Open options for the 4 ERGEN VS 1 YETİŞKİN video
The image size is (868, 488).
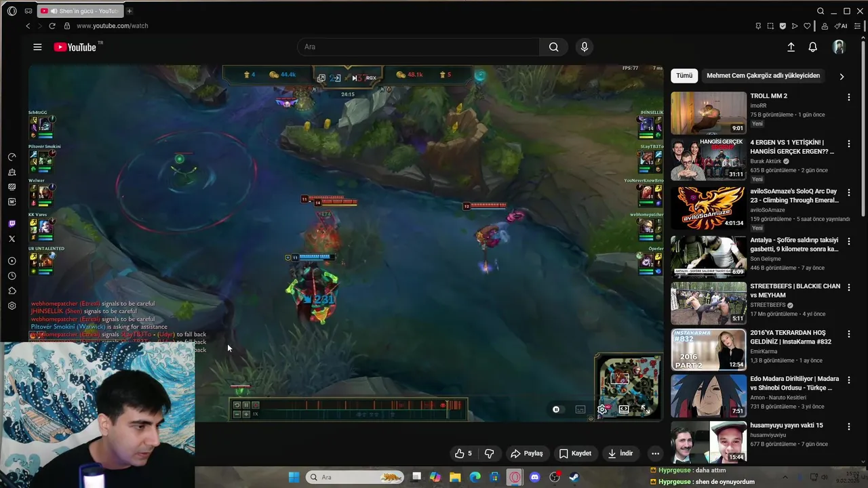click(848, 144)
